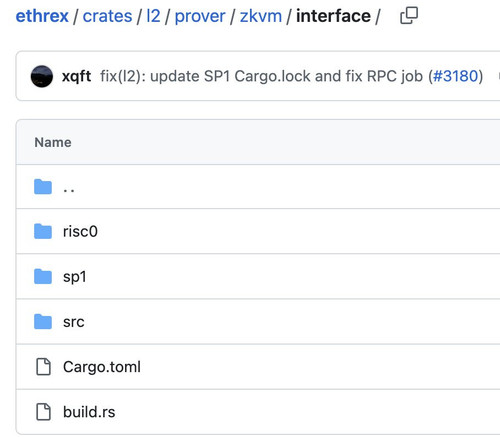Go up to parent directory via double-dot
500x437 pixels.
pos(69,190)
